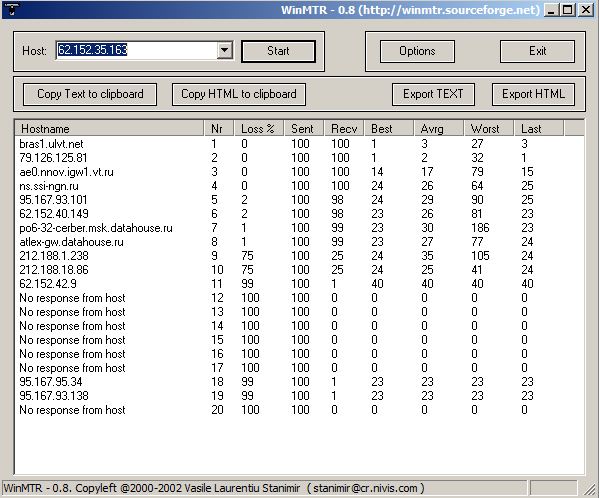Select the 212.188.1.238 row
Image resolution: width=599 pixels, height=498 pixels.
[x=300, y=256]
